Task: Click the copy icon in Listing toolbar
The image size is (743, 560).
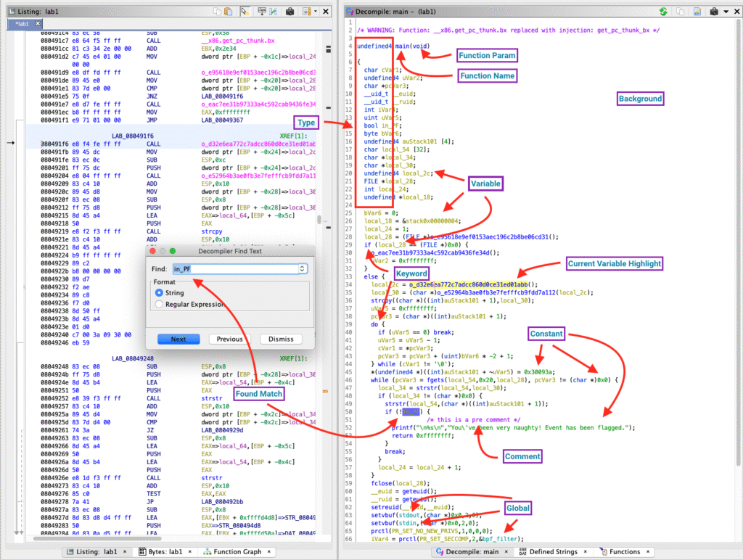Action: click(218, 12)
